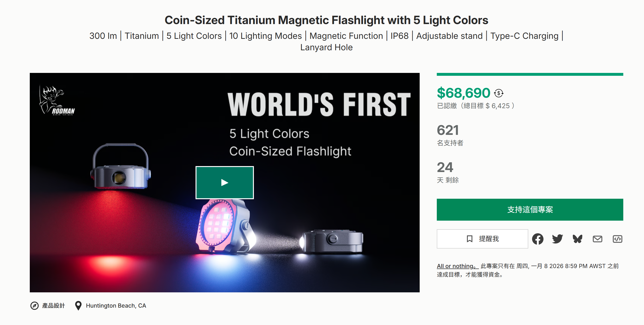Screen dimensions: 644x325
Task: Toggle the 提醒我 bookmark reminder
Action: [482, 239]
